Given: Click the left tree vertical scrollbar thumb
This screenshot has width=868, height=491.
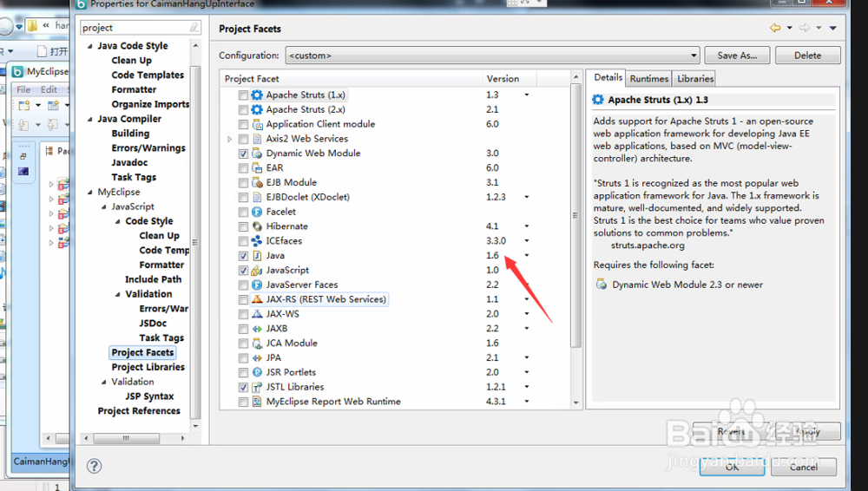Looking at the screenshot, I should click(x=194, y=242).
